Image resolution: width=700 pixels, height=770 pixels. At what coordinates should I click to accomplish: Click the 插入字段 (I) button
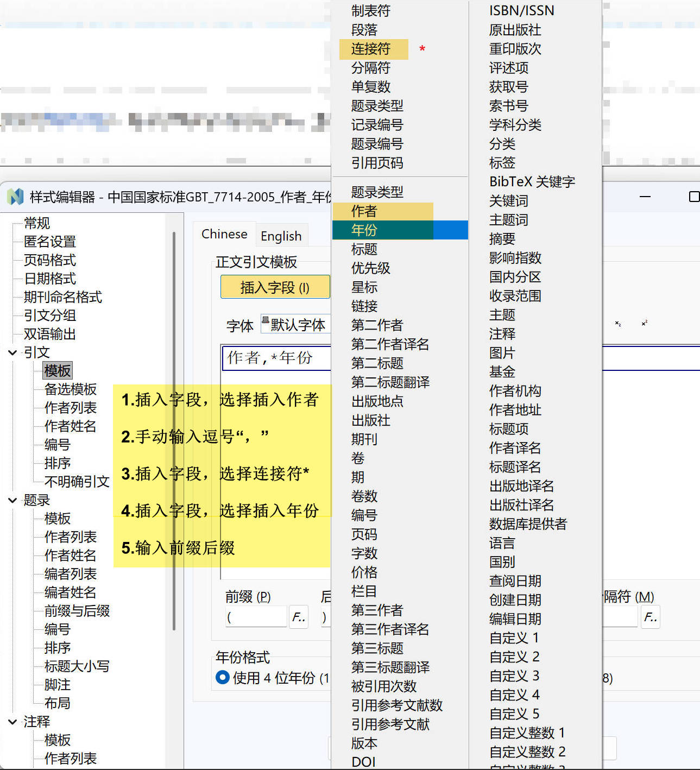[275, 287]
